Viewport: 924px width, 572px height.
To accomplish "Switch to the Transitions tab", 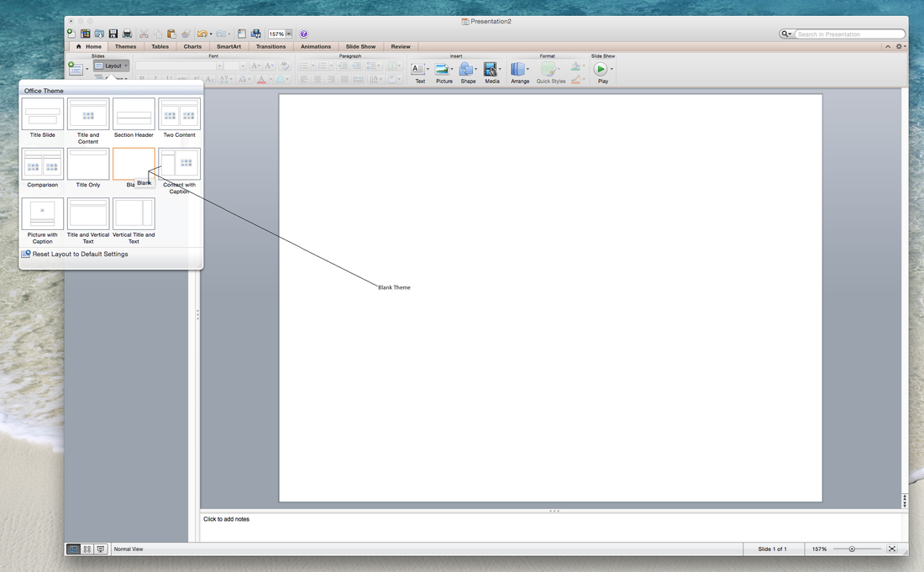I will point(270,46).
